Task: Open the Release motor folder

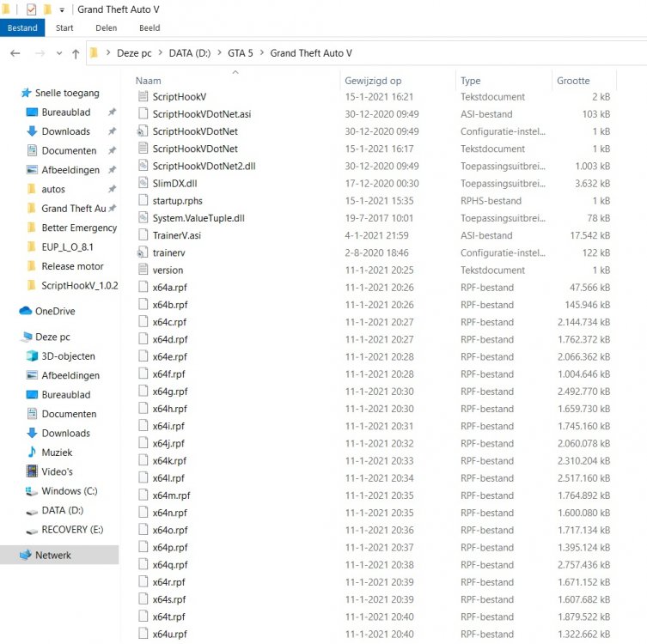Action: [x=73, y=266]
